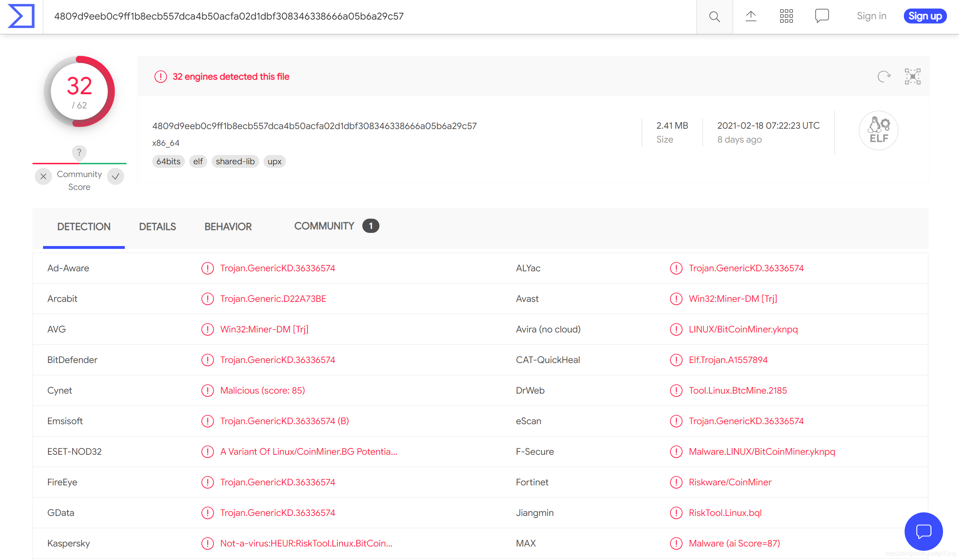
Task: Click the Sign in link
Action: coord(871,16)
